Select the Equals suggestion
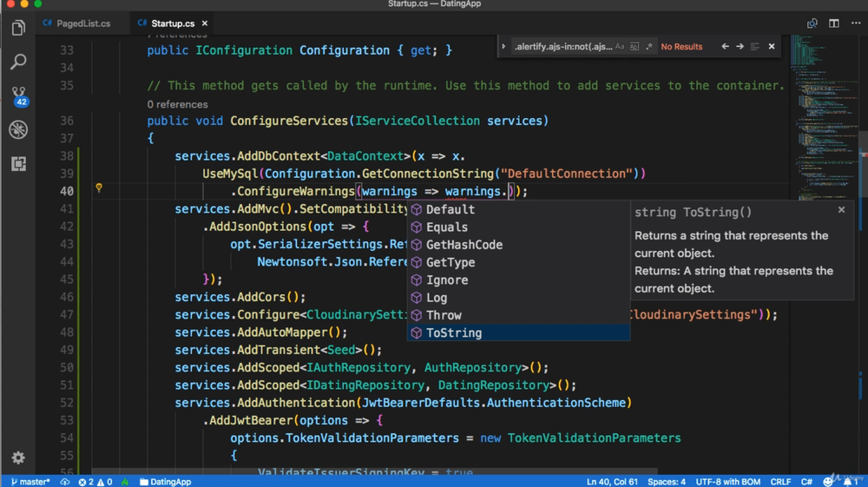The width and height of the screenshot is (868, 487). 519,227
